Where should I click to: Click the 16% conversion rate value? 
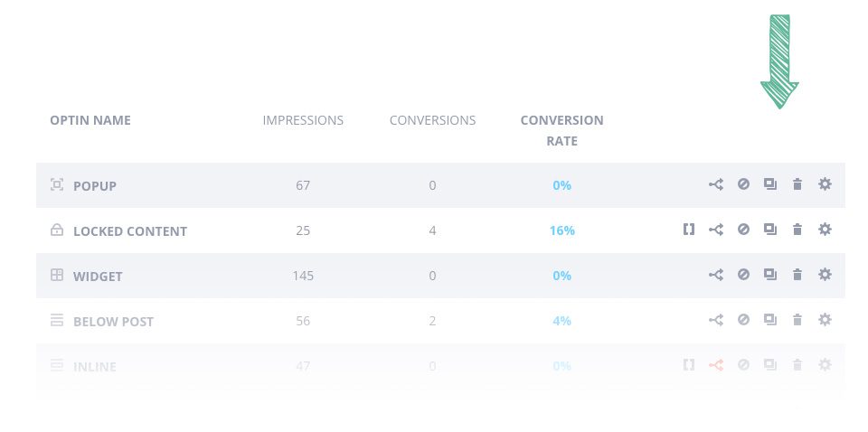click(561, 230)
